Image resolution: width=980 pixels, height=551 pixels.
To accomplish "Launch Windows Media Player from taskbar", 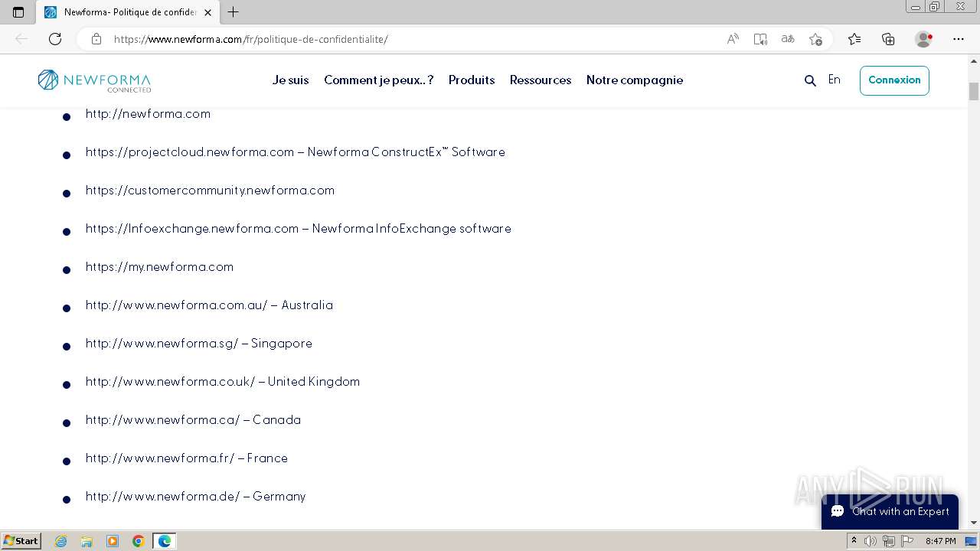I will pos(113,541).
